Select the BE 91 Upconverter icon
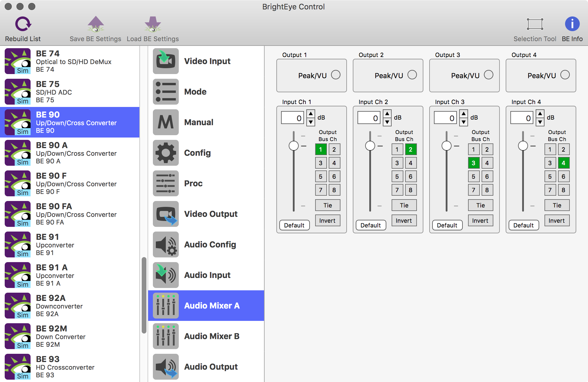The width and height of the screenshot is (588, 382). tap(18, 244)
